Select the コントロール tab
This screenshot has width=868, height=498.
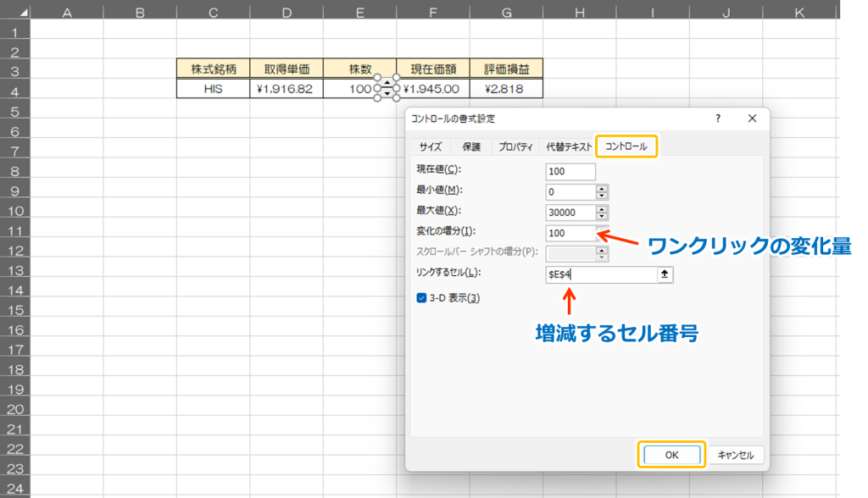626,147
